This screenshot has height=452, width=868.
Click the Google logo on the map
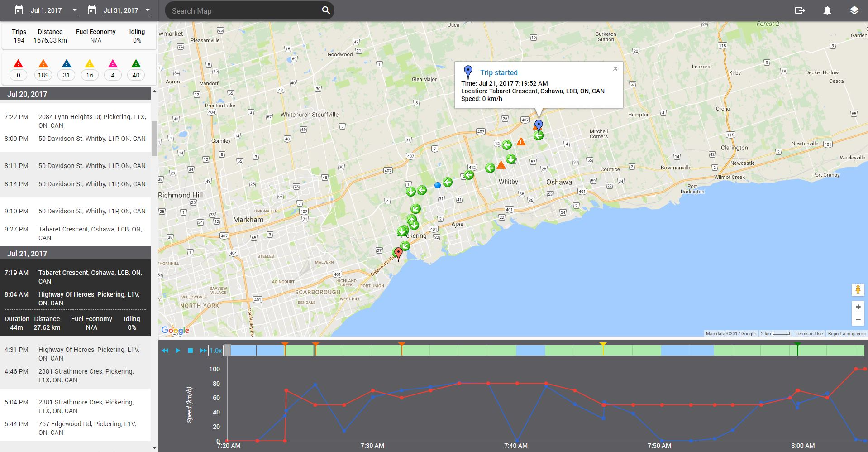point(175,330)
